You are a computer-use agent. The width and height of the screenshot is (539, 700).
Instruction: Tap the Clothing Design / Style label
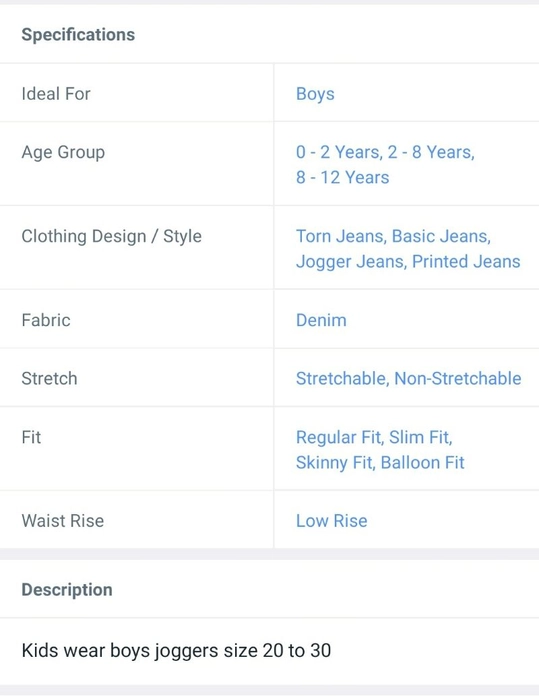pyautogui.click(x=112, y=237)
